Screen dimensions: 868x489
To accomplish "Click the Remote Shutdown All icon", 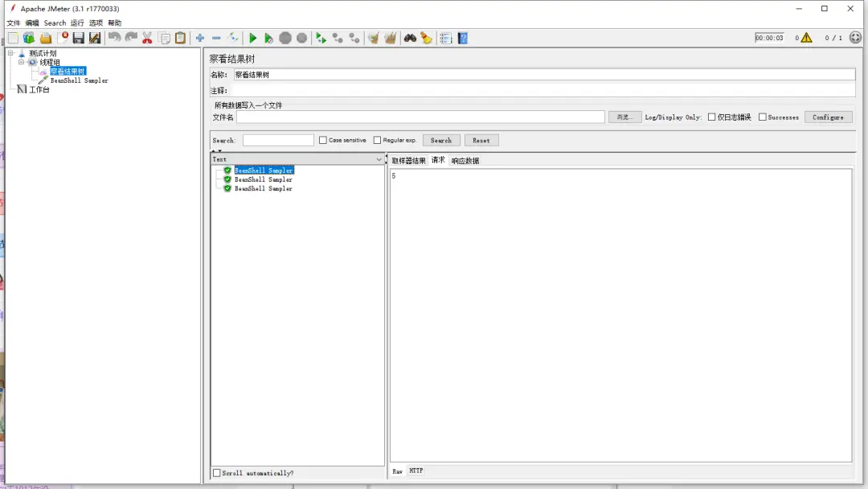I will tap(354, 38).
